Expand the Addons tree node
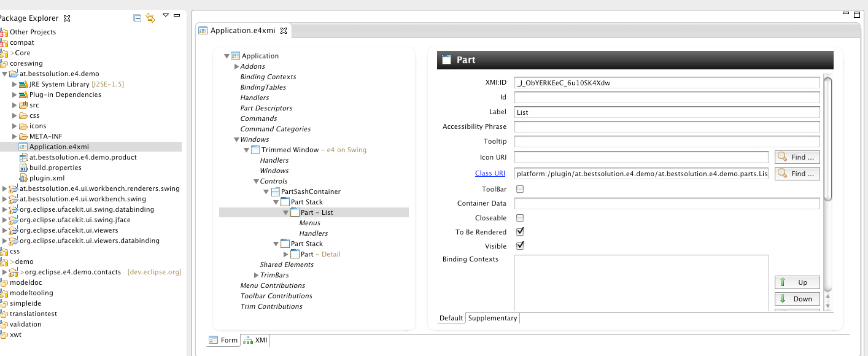 click(x=236, y=66)
